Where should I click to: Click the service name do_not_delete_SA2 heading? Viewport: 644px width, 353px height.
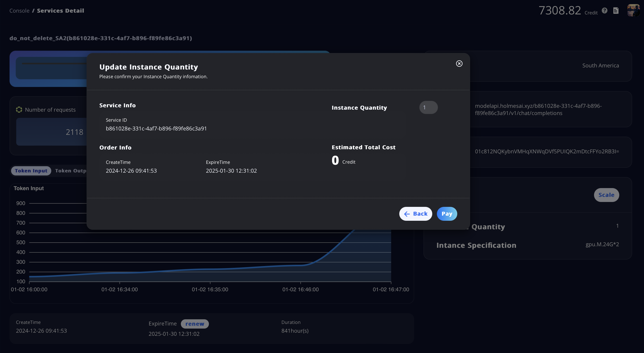tap(101, 38)
